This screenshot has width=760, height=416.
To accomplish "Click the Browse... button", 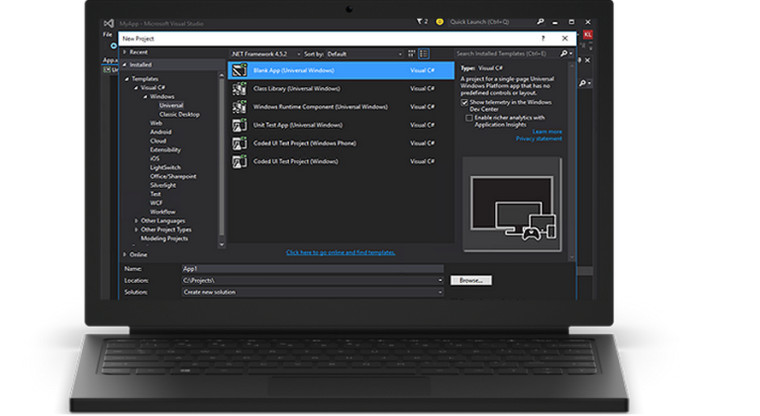I will [471, 280].
